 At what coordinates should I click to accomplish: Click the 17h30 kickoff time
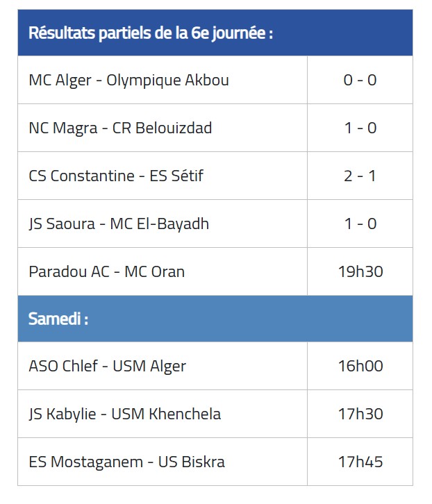[360, 414]
